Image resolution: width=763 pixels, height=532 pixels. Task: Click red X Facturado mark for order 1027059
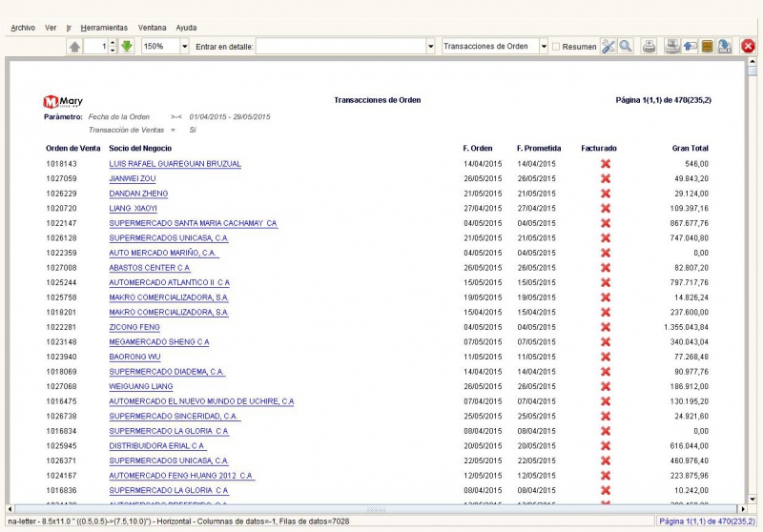[606, 178]
